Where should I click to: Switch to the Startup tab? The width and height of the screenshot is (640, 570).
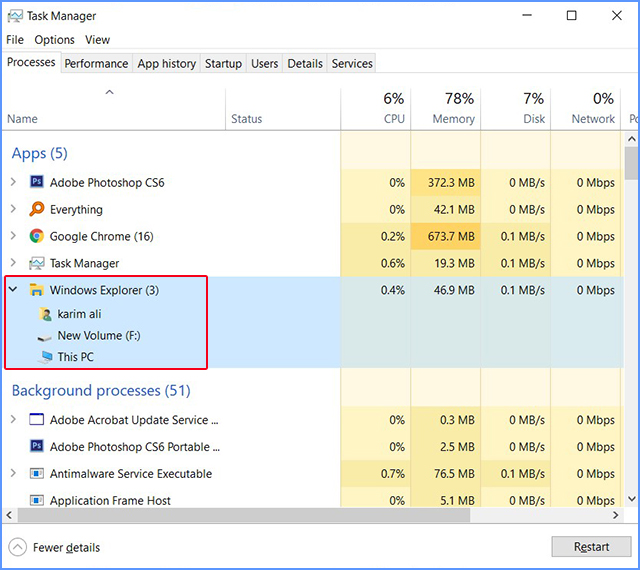(x=223, y=63)
